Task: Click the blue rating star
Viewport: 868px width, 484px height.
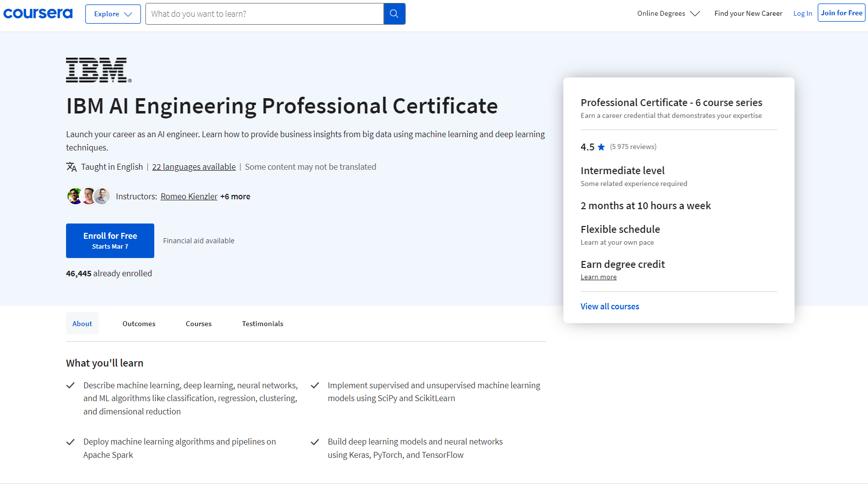Action: (601, 147)
